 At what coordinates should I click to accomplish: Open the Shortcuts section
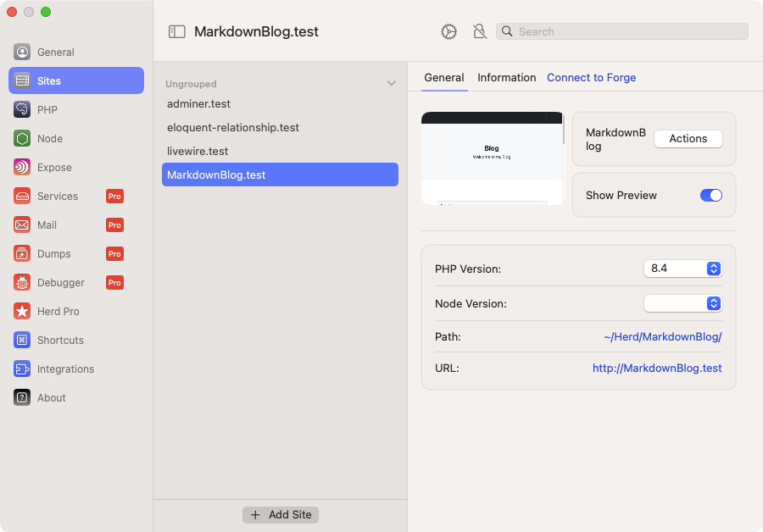coord(60,341)
